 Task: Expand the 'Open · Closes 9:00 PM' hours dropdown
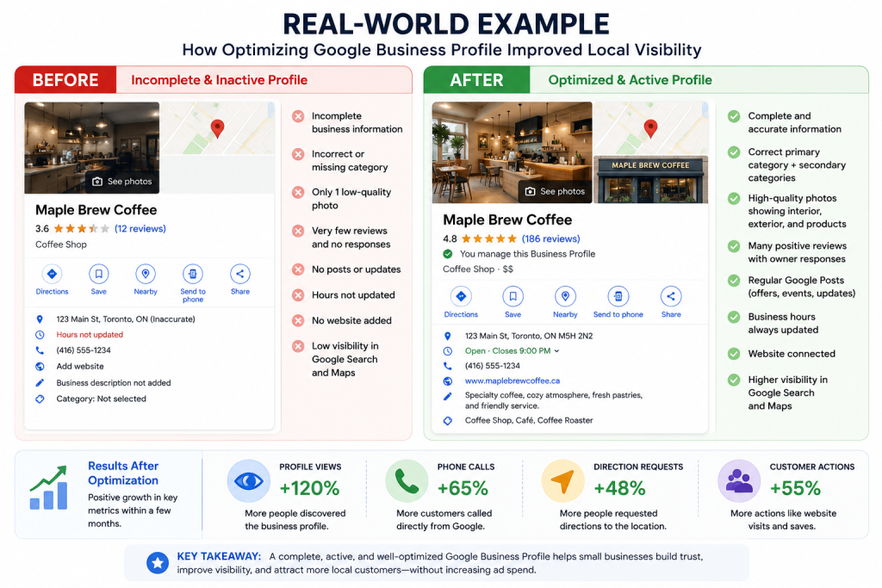click(557, 350)
